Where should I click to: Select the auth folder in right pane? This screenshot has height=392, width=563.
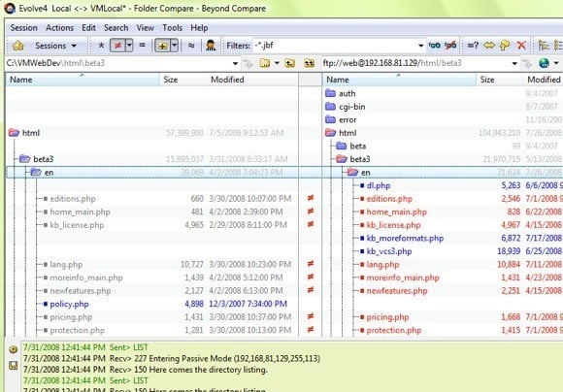[347, 93]
